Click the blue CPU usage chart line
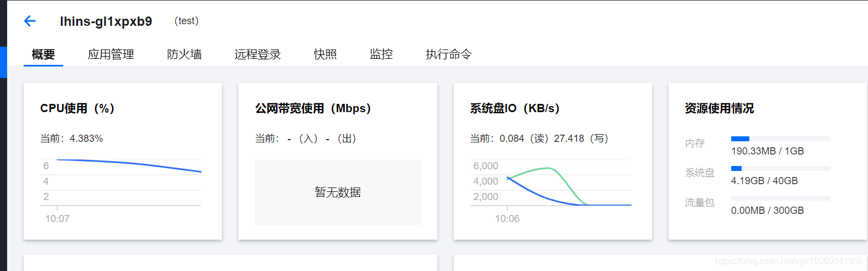868x271 pixels. pyautogui.click(x=129, y=164)
